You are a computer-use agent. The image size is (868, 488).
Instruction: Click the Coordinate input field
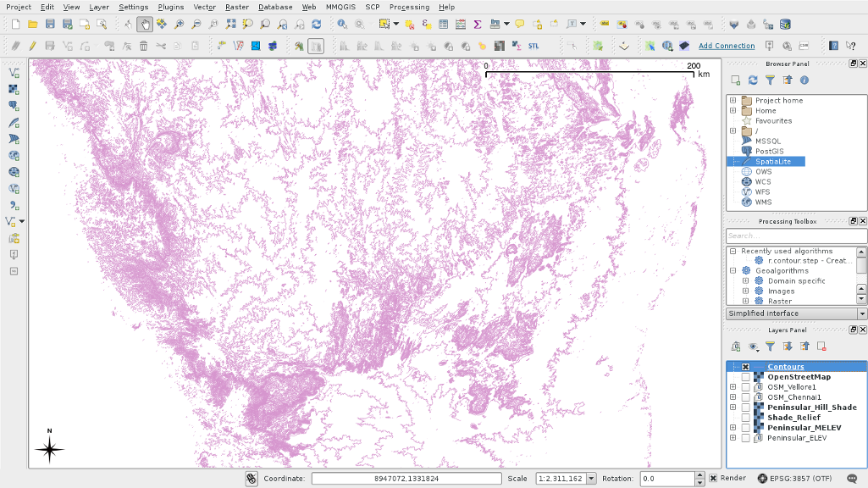tap(406, 479)
